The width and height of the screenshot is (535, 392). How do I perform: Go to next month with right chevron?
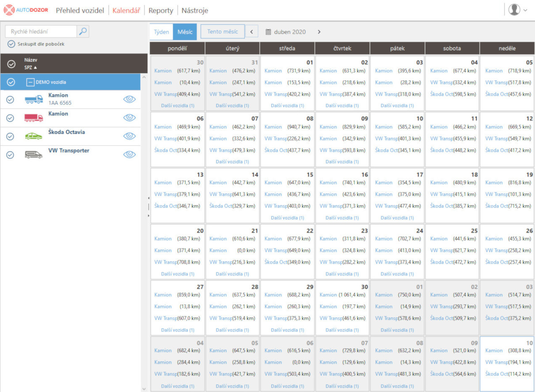pos(319,32)
